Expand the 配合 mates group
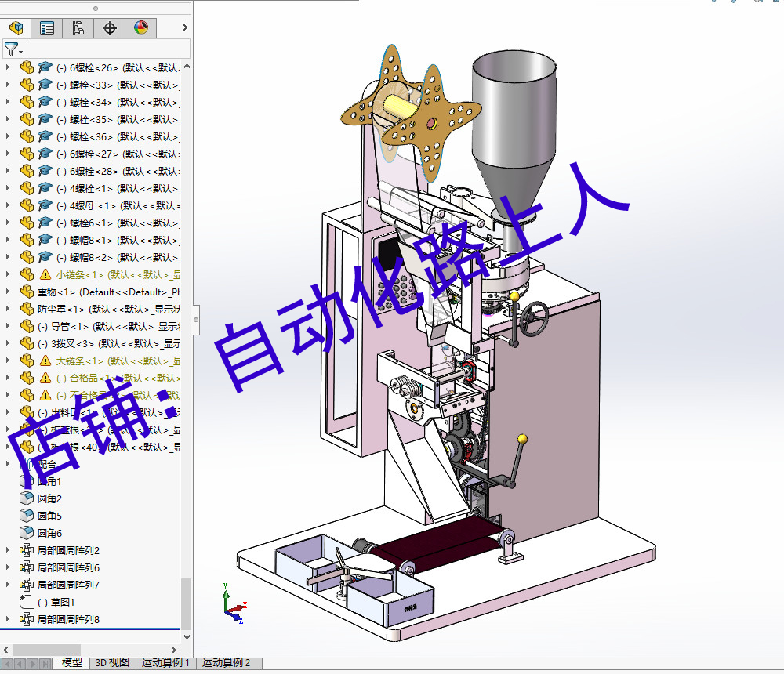The image size is (784, 674). (7, 463)
